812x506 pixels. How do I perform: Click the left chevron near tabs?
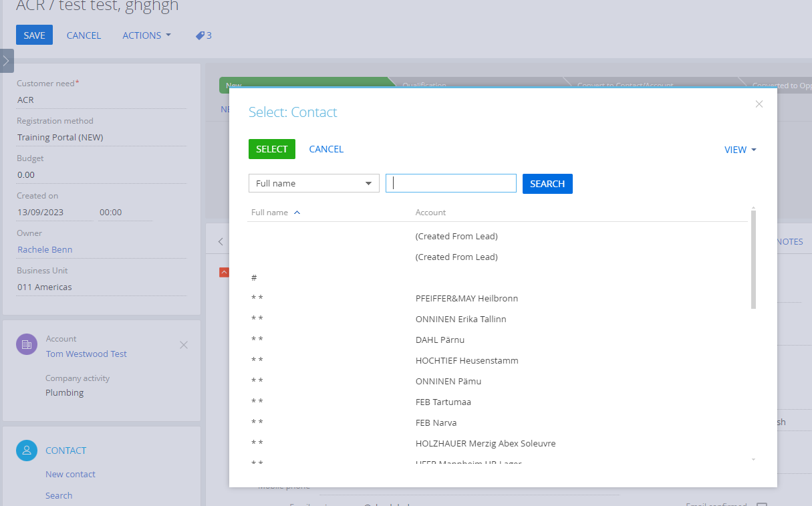click(x=221, y=241)
